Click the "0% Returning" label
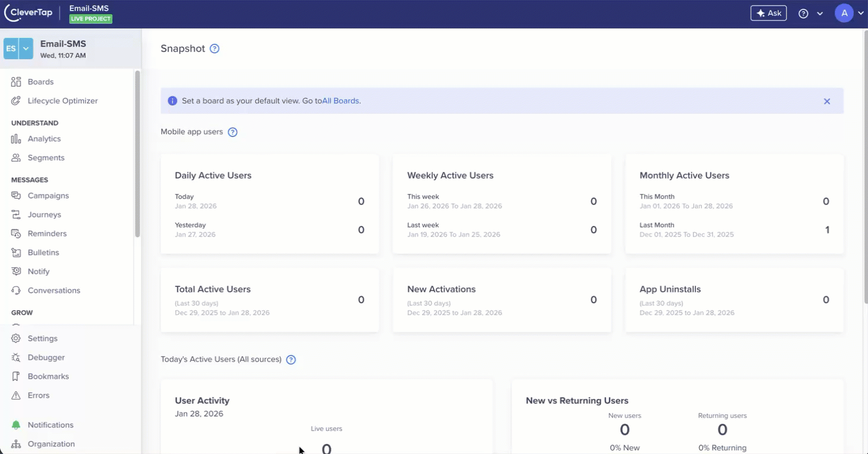Screen dimensions: 868x454 point(722,448)
